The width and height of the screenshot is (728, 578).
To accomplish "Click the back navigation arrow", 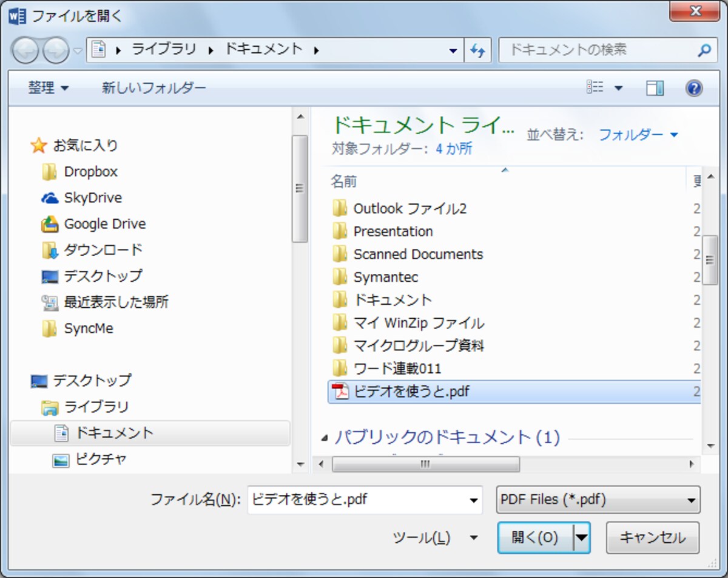I will point(25,51).
